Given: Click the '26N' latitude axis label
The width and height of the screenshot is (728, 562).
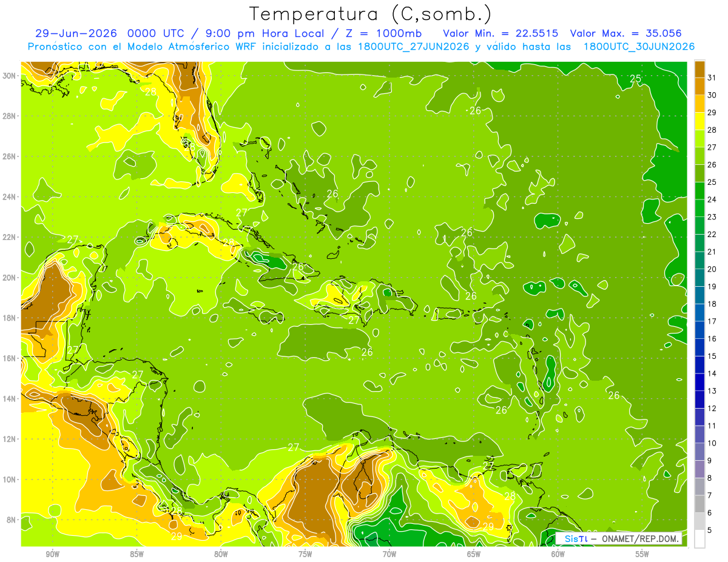Looking at the screenshot, I should click(9, 156).
